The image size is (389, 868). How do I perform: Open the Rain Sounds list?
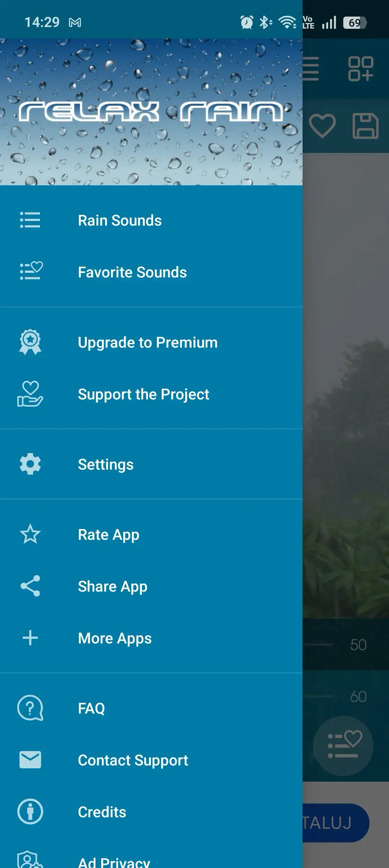coord(151,220)
